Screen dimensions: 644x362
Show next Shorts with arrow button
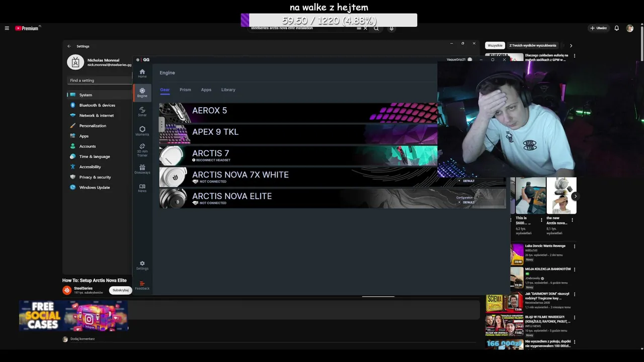click(x=575, y=197)
